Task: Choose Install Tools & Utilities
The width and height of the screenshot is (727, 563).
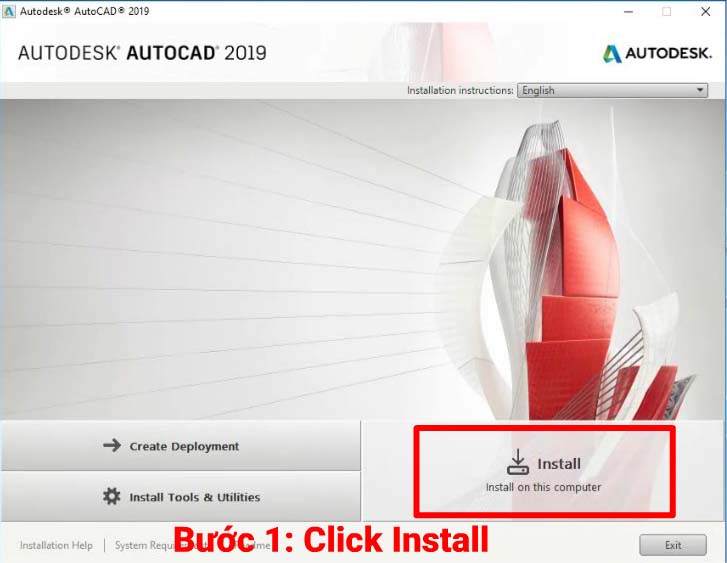Action: 180,496
